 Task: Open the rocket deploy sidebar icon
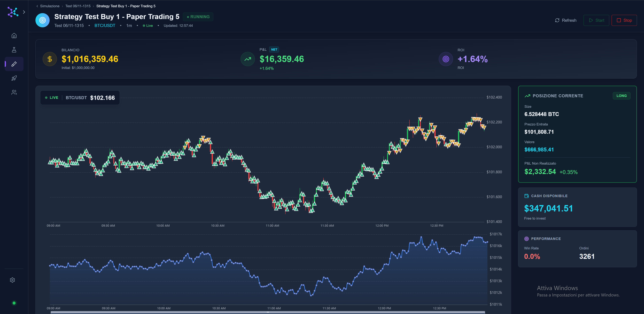point(14,78)
